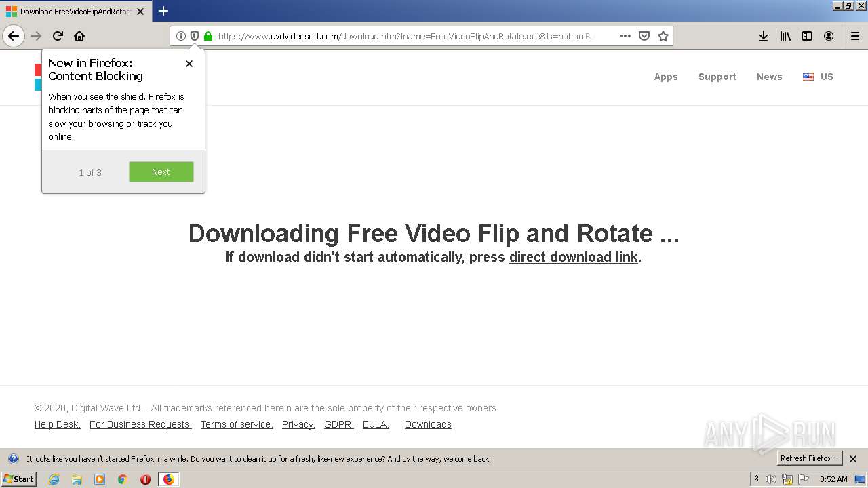Open the Support menu item
868x488 pixels.
pos(717,77)
